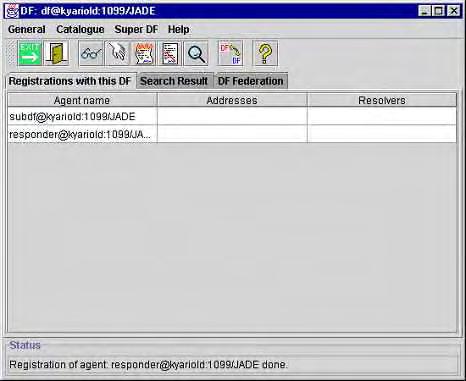Click the registration done status message
The width and height of the screenshot is (466, 381).
pos(148,364)
